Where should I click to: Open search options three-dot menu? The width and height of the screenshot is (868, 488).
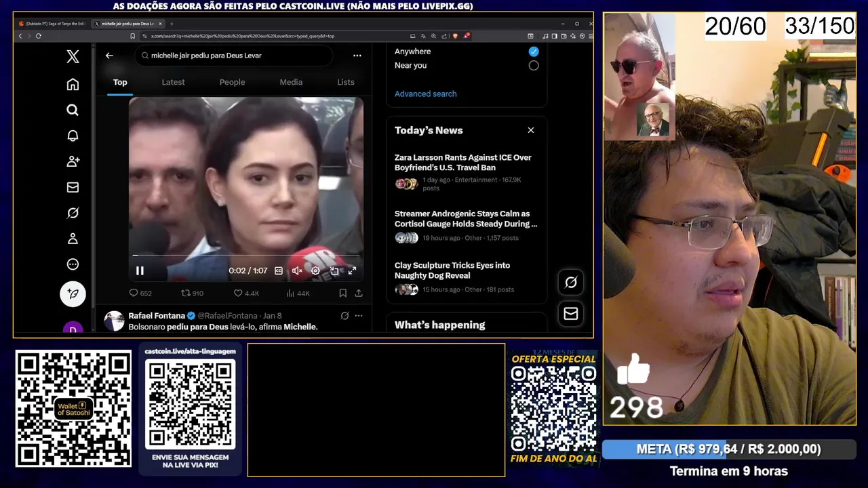click(x=357, y=56)
